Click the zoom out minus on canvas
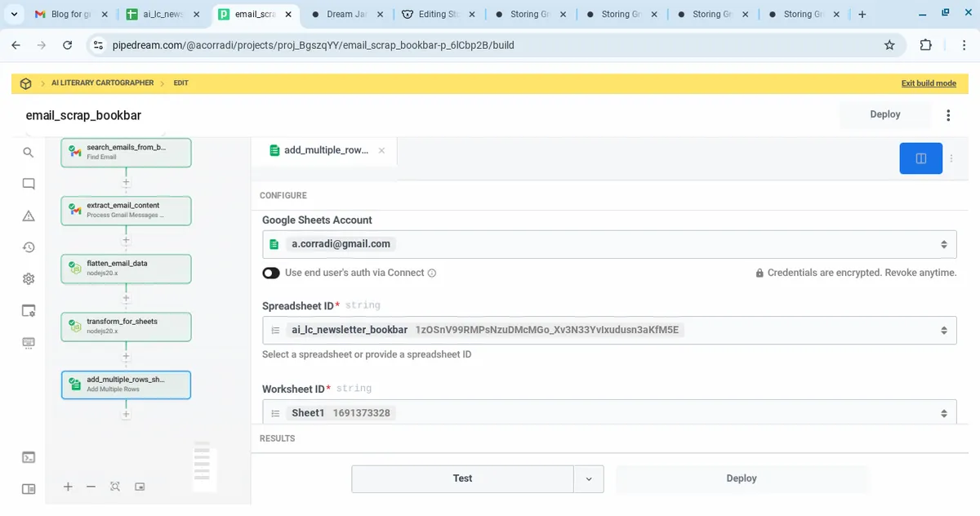This screenshot has height=516, width=980. [x=91, y=487]
